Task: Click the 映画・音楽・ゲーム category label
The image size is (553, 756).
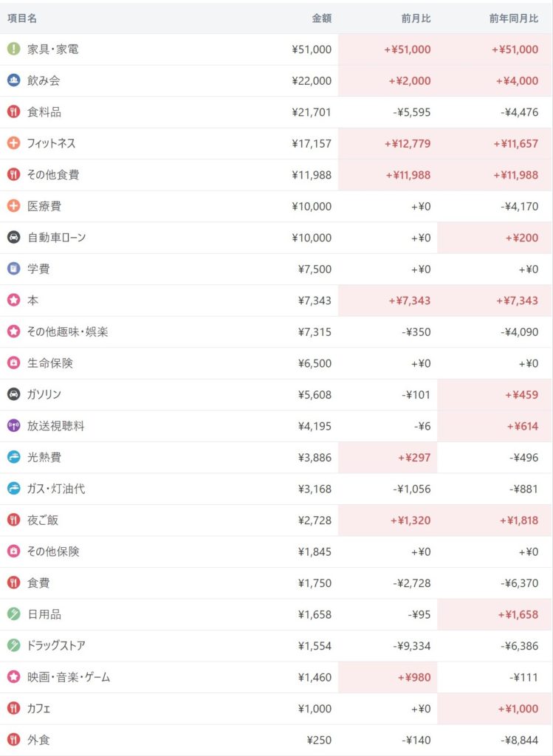Action: point(69,677)
